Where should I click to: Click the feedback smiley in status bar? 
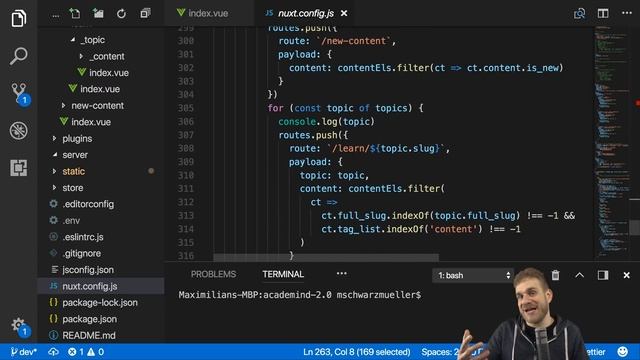point(622,351)
